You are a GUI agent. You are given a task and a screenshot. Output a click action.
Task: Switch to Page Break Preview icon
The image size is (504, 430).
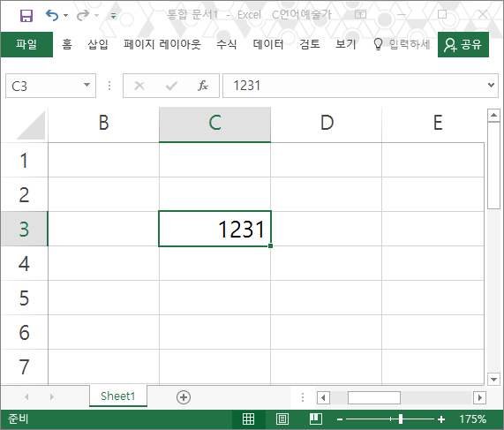[316, 419]
